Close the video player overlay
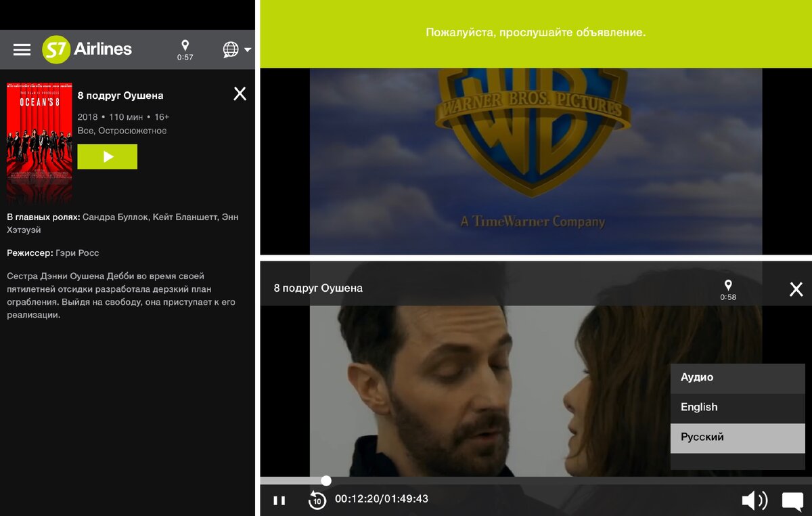This screenshot has height=516, width=812. click(796, 289)
